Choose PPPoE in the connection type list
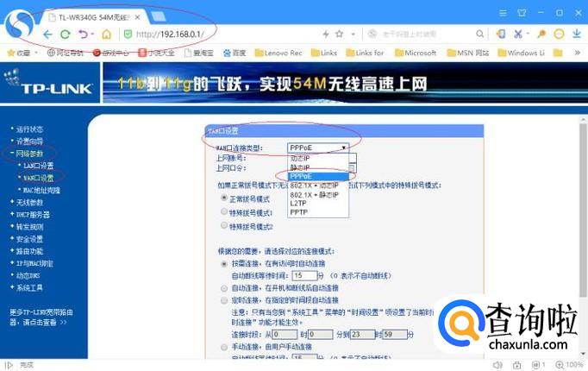The height and width of the screenshot is (371, 588). point(318,176)
